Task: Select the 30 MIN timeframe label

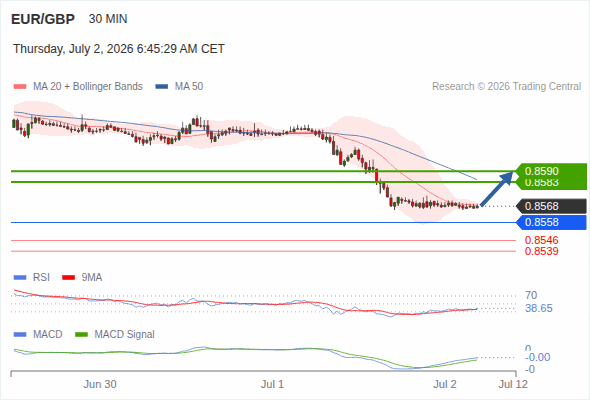Action: pos(108,19)
